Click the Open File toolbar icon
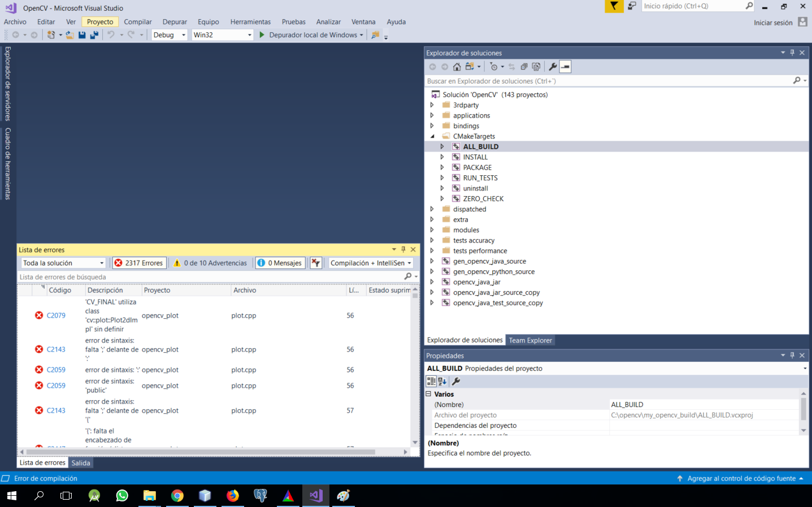 point(70,35)
